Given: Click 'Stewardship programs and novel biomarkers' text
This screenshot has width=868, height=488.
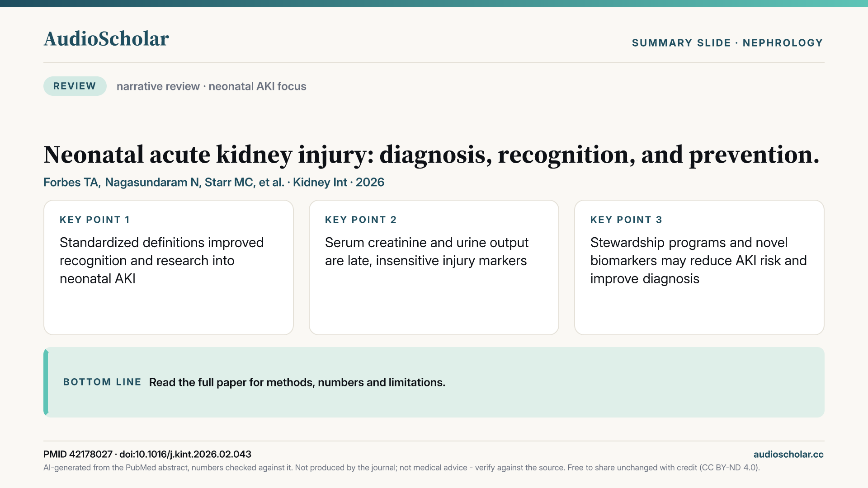Looking at the screenshot, I should point(698,261).
